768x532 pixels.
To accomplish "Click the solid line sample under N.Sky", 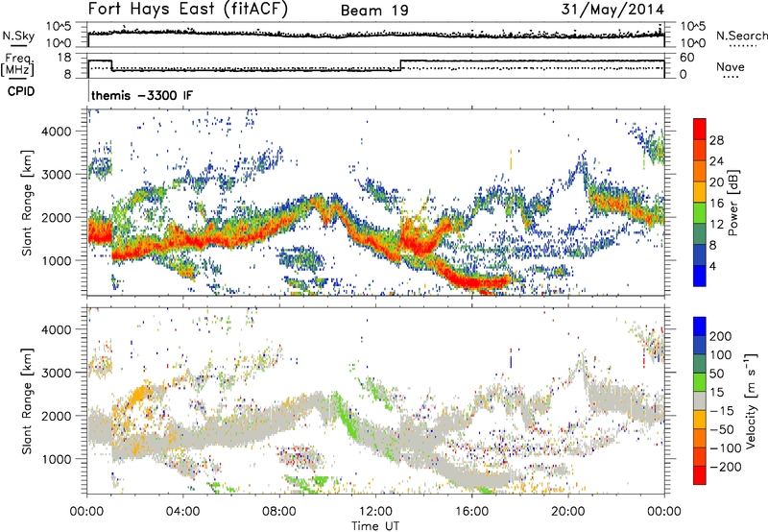I will (x=17, y=44).
